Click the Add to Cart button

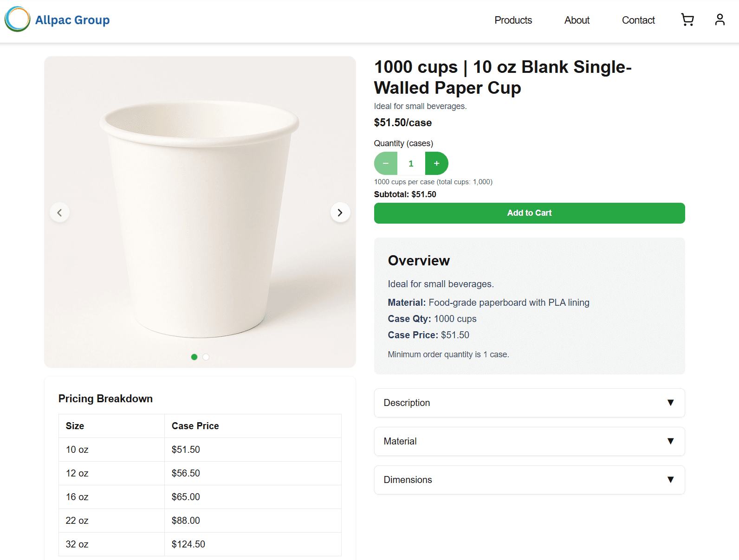(x=529, y=213)
